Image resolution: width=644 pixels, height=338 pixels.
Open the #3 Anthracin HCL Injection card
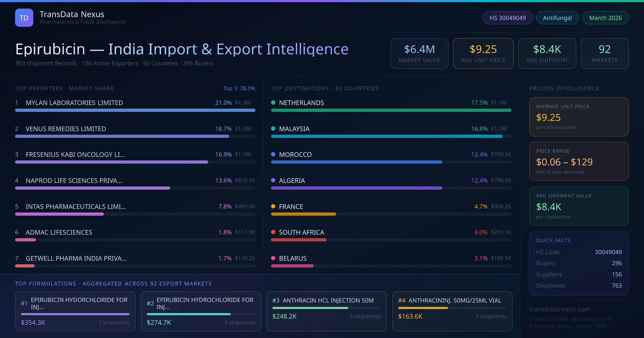click(326, 311)
